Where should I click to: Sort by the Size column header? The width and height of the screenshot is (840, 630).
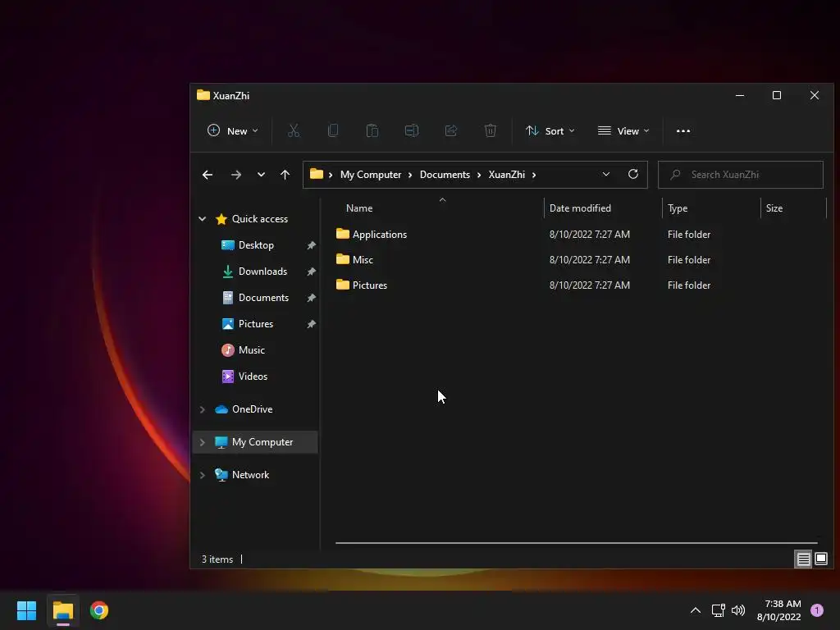click(x=774, y=208)
